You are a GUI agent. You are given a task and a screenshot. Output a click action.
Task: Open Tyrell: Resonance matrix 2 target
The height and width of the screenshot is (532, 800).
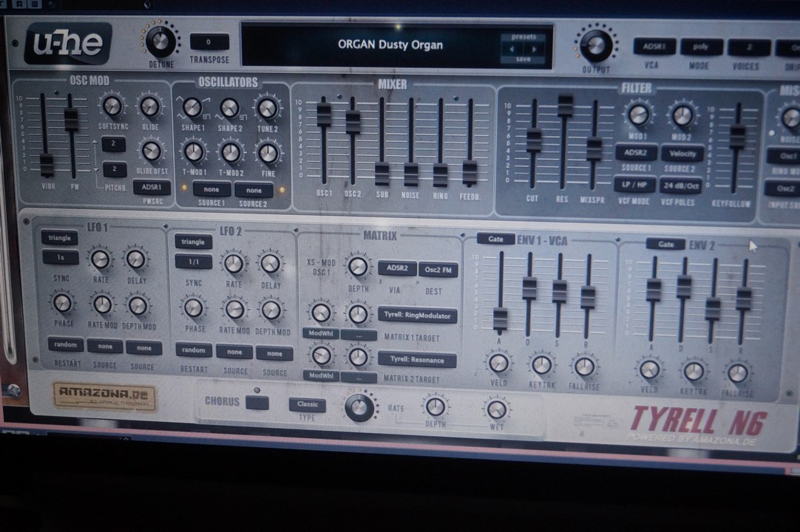[417, 360]
